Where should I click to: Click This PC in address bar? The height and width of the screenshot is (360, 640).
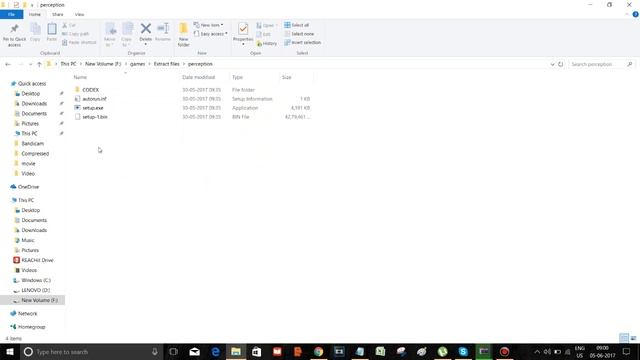(68, 64)
